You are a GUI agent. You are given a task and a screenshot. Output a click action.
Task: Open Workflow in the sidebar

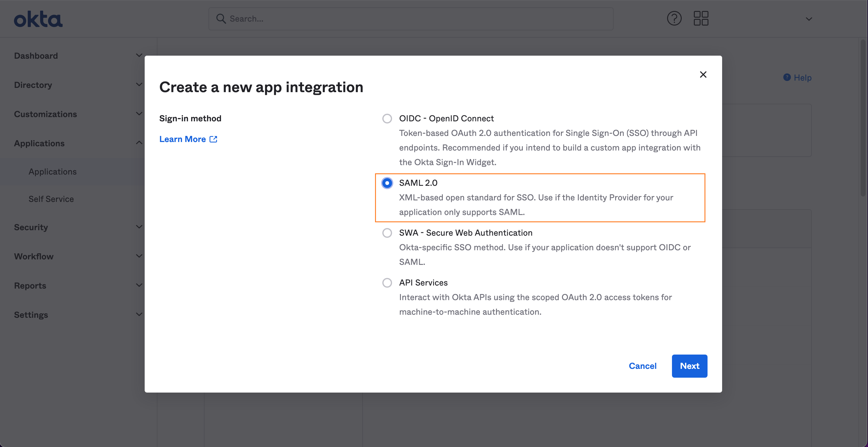[34, 257]
